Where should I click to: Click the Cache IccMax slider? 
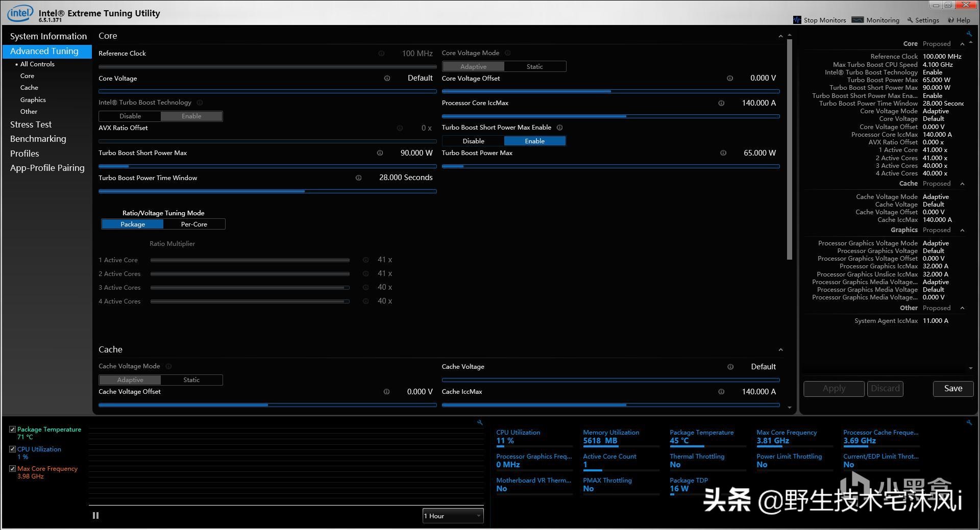tap(610, 405)
